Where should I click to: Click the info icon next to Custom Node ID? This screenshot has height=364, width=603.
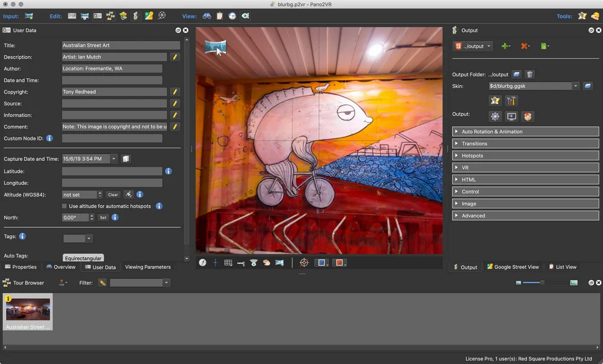pyautogui.click(x=49, y=139)
